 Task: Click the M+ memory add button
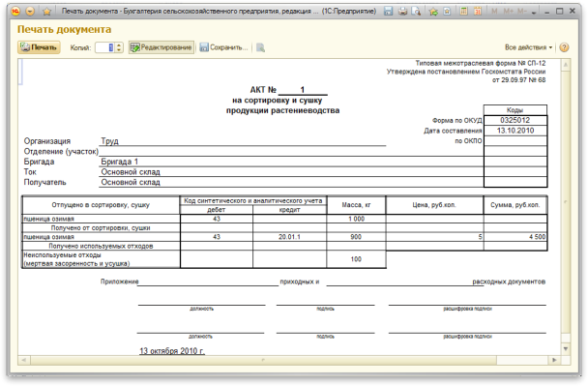[x=509, y=12]
